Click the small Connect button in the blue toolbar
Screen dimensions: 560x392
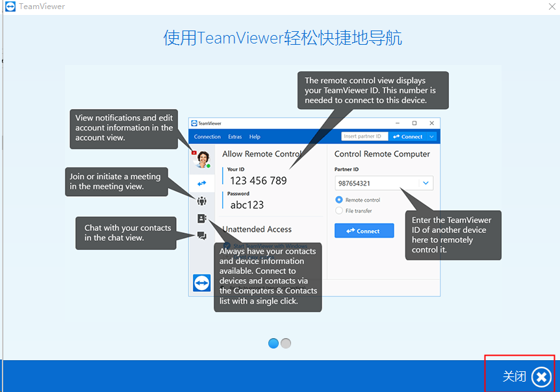click(x=407, y=136)
